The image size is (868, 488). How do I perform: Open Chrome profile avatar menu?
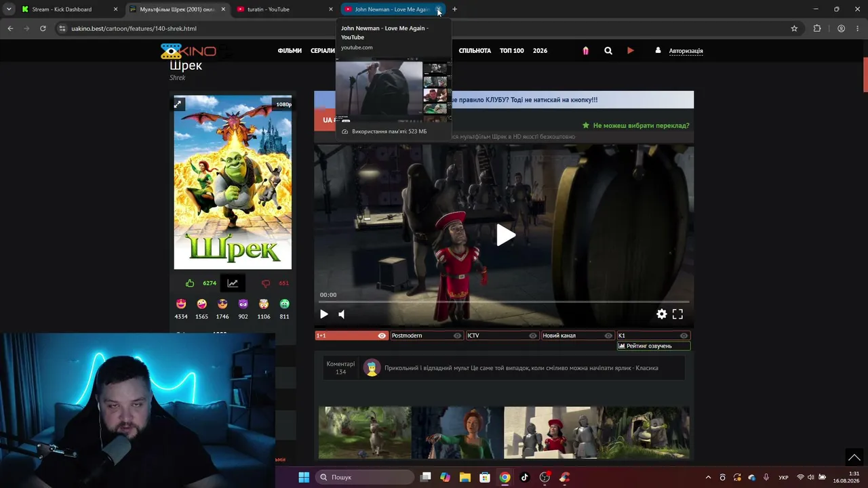841,28
